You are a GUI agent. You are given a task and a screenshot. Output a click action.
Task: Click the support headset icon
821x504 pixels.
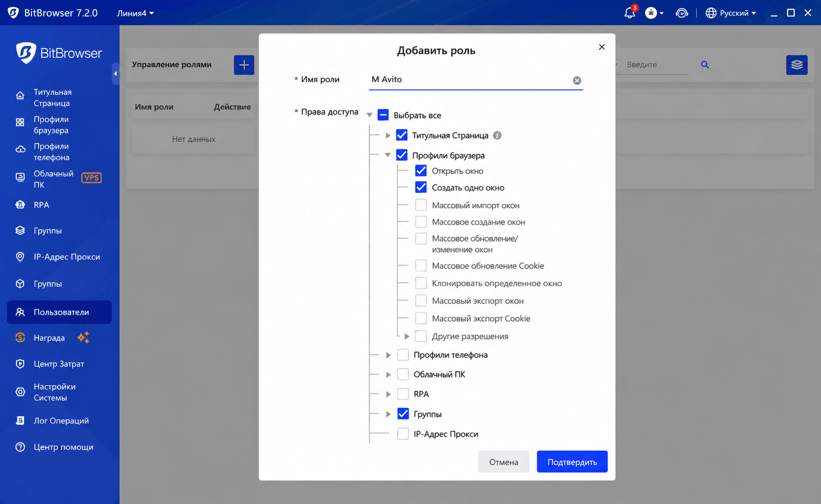(682, 13)
